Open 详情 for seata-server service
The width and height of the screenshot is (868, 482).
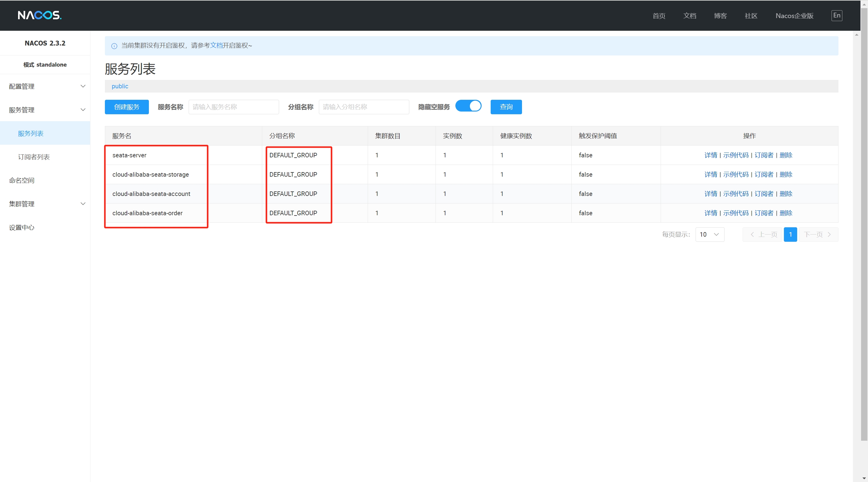pyautogui.click(x=710, y=155)
